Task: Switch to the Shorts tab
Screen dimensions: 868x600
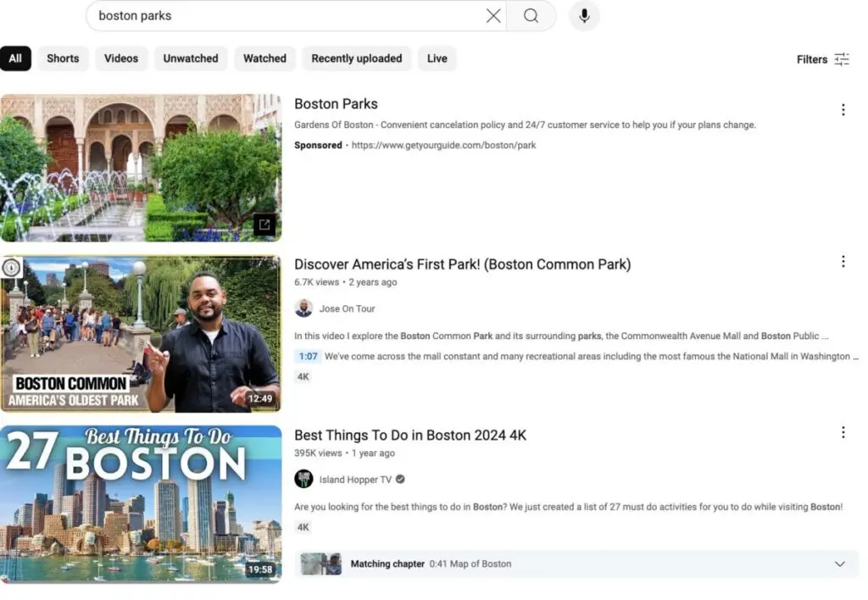Action: coord(63,58)
